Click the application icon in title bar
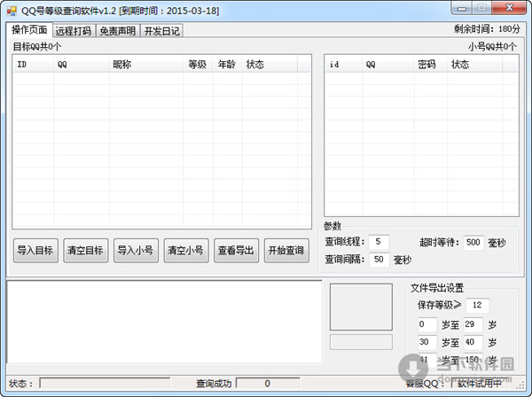This screenshot has height=397, width=532. tap(12, 12)
